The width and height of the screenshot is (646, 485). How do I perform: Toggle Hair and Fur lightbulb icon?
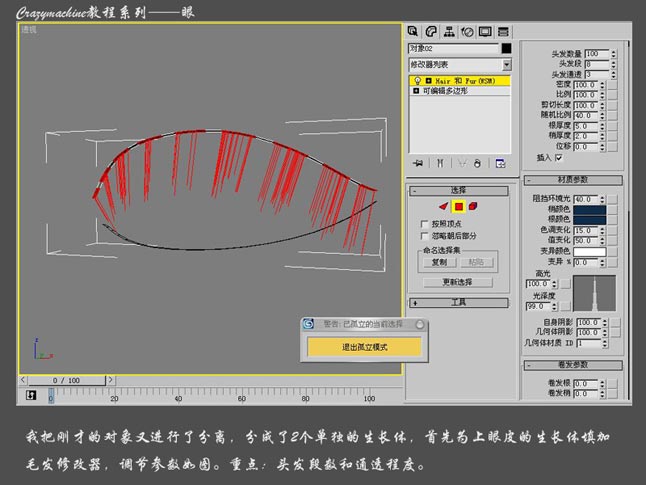click(417, 81)
